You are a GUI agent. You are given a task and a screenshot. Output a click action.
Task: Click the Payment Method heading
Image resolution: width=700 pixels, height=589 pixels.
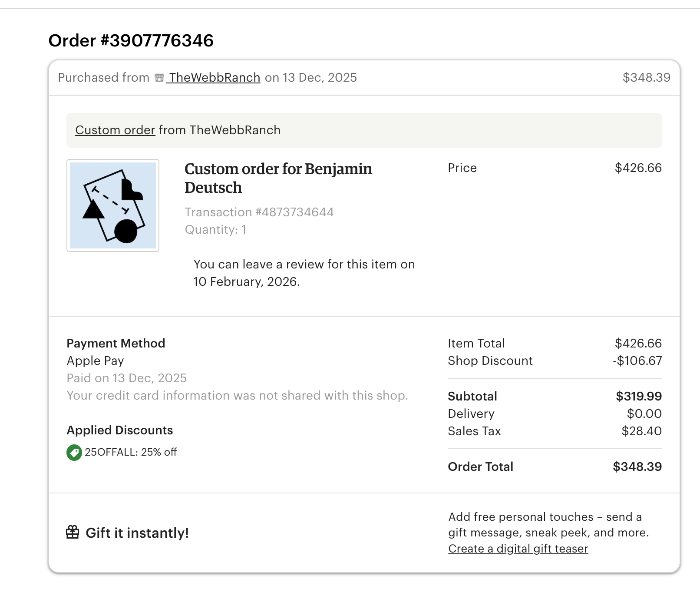tap(116, 344)
